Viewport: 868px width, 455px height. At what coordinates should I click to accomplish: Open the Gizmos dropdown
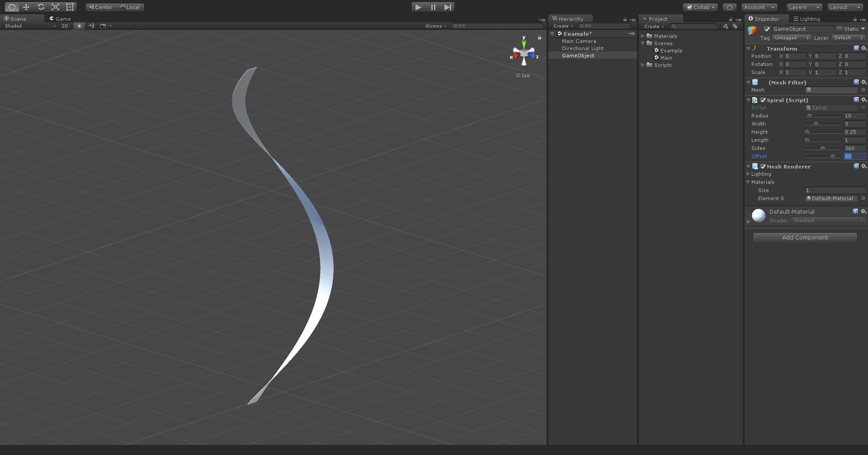[436, 26]
